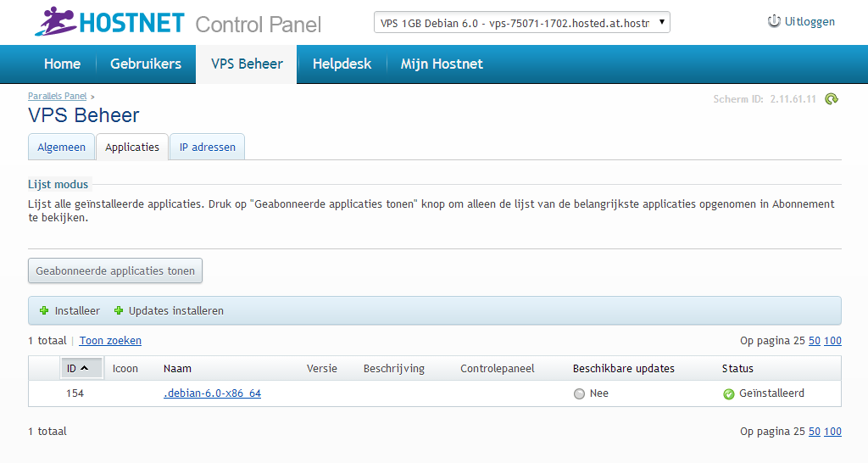Switch to the Algemeen tab
Viewport: 868px width, 463px height.
click(61, 148)
